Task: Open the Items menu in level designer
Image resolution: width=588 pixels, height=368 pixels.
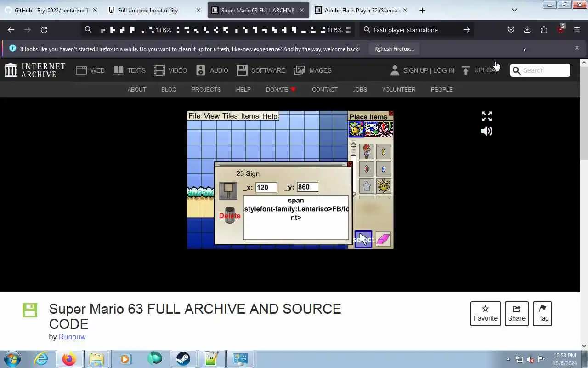Action: tap(250, 116)
